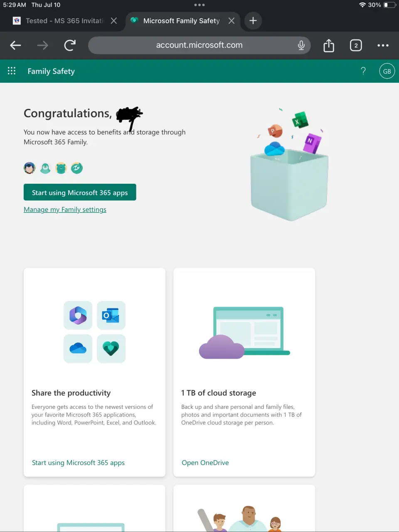Click the Open OneDrive link
The height and width of the screenshot is (532, 399).
[x=205, y=463]
